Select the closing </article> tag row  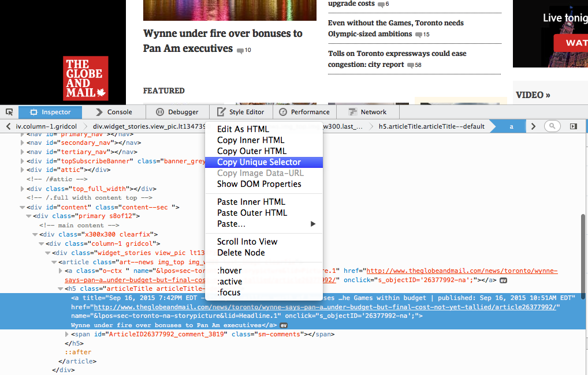tap(77, 362)
